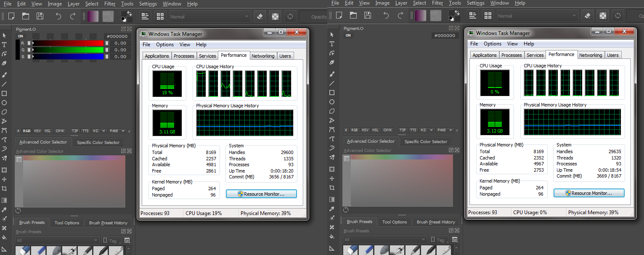Switch to Processes tab in 19% CPU Task Manager
Screen dimensions: 644x255
click(x=184, y=56)
